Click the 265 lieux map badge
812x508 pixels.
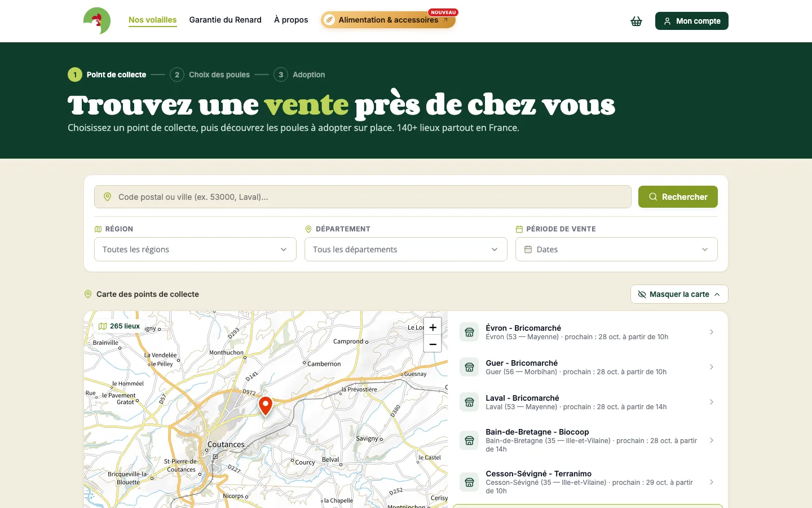coord(119,326)
